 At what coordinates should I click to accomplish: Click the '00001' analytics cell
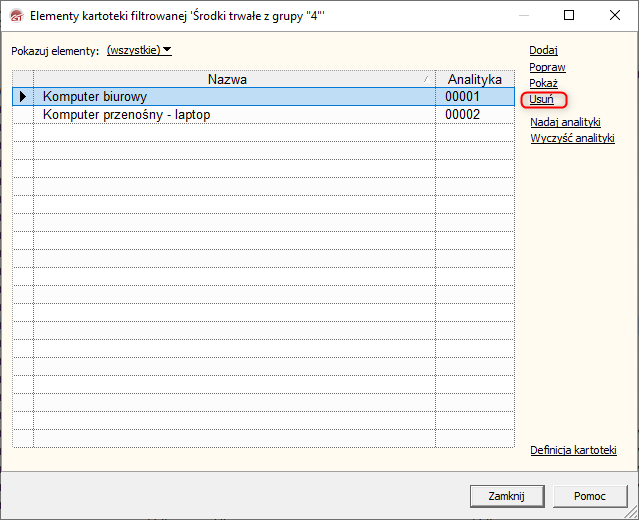(475, 97)
